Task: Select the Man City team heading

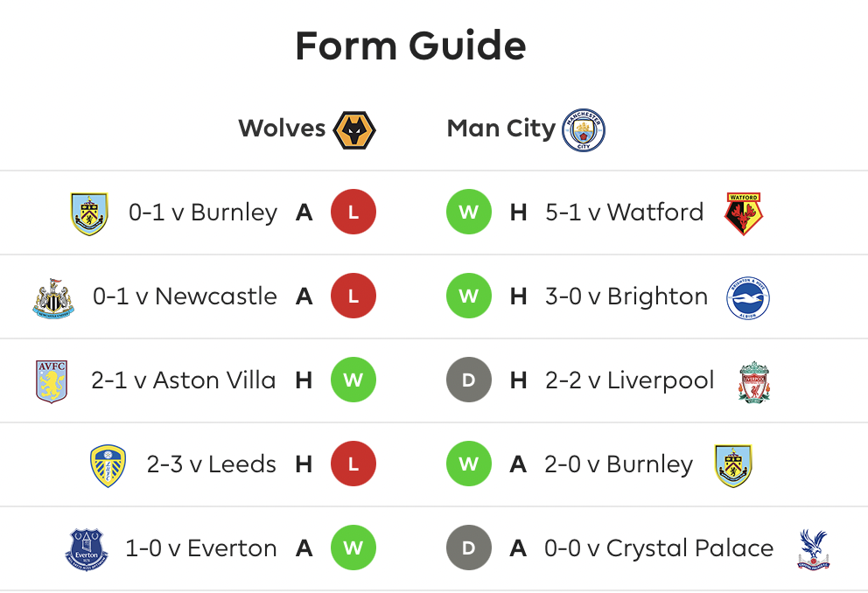Action: point(501,129)
